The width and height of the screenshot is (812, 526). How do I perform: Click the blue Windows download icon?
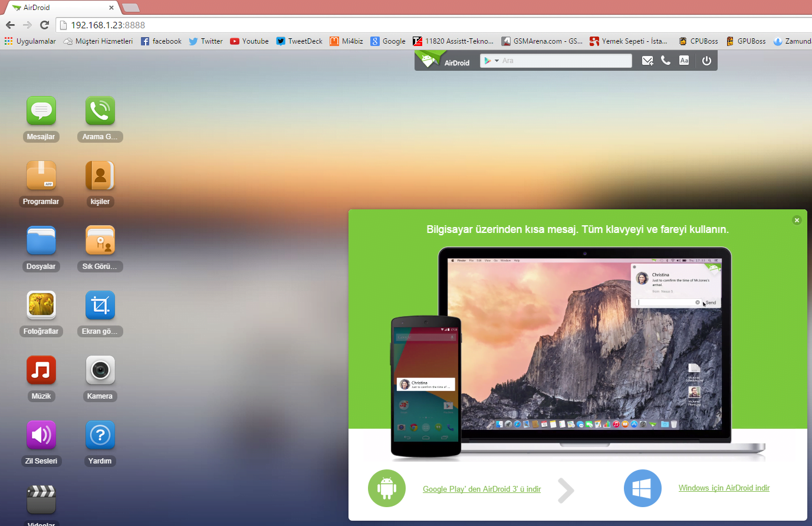[x=643, y=488]
